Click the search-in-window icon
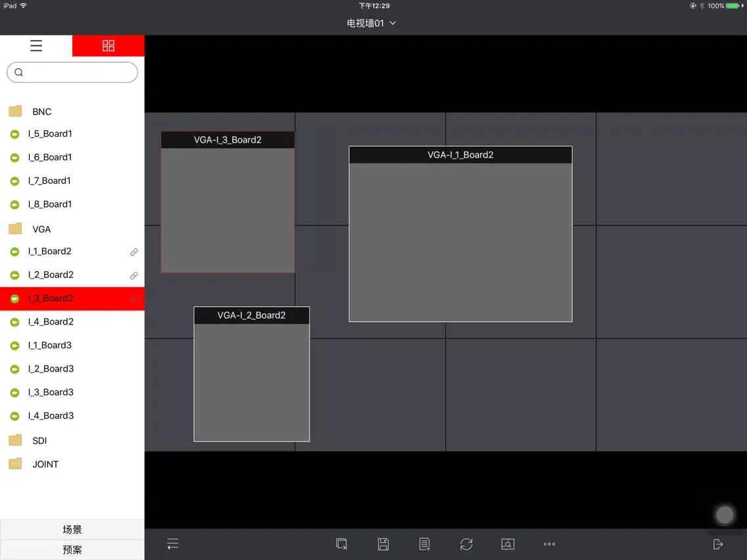747x560 pixels. pos(508,544)
